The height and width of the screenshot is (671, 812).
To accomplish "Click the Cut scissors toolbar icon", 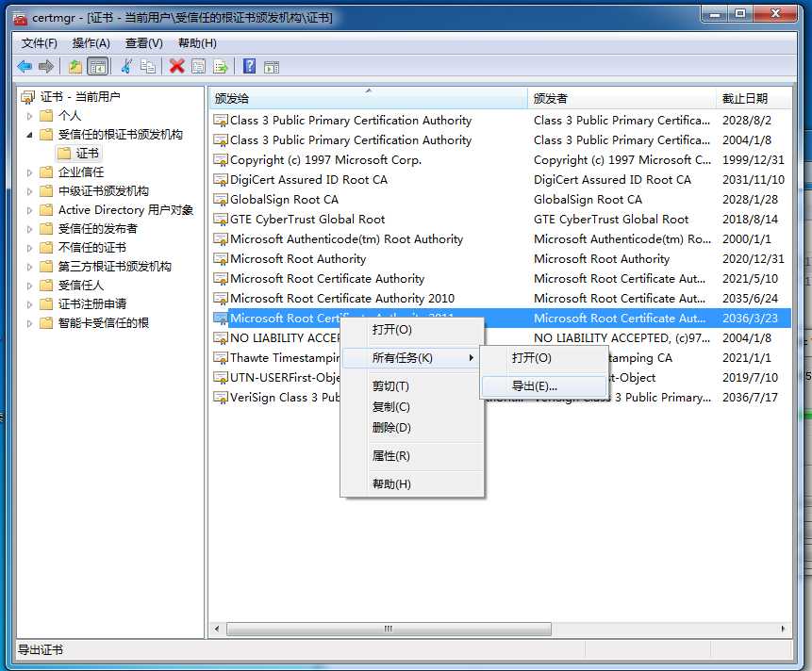I will (x=125, y=66).
